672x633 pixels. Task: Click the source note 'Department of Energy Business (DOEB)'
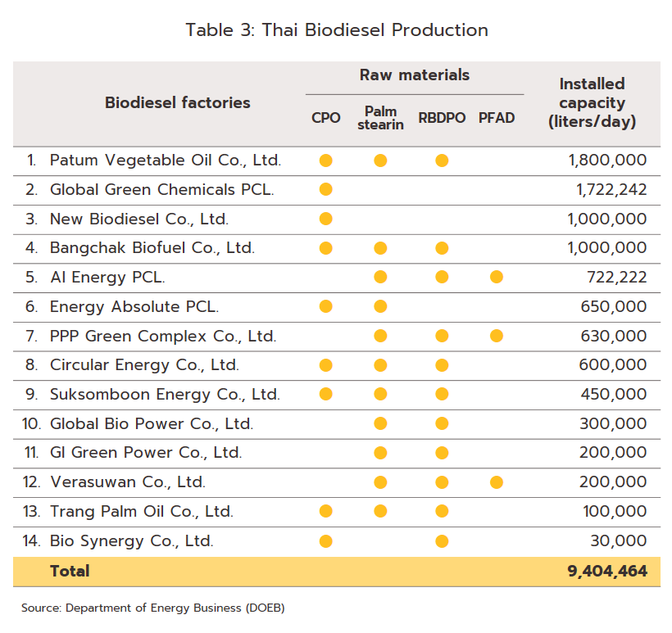(x=175, y=608)
